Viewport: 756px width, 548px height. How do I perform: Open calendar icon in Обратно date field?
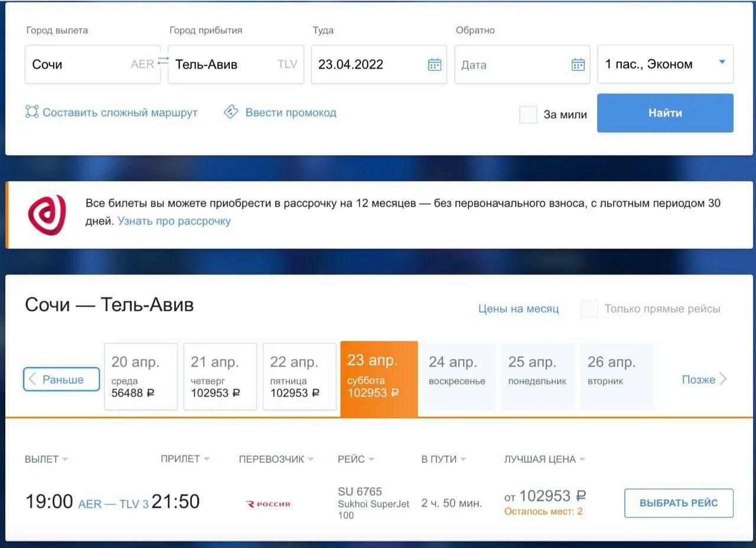coord(578,64)
